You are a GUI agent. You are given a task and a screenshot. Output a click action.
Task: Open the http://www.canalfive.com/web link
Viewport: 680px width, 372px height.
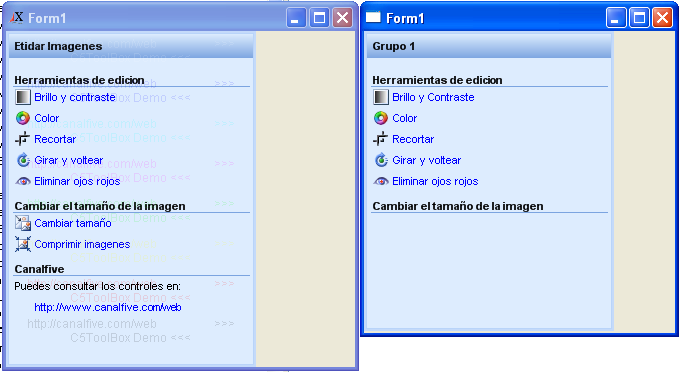tap(108, 307)
